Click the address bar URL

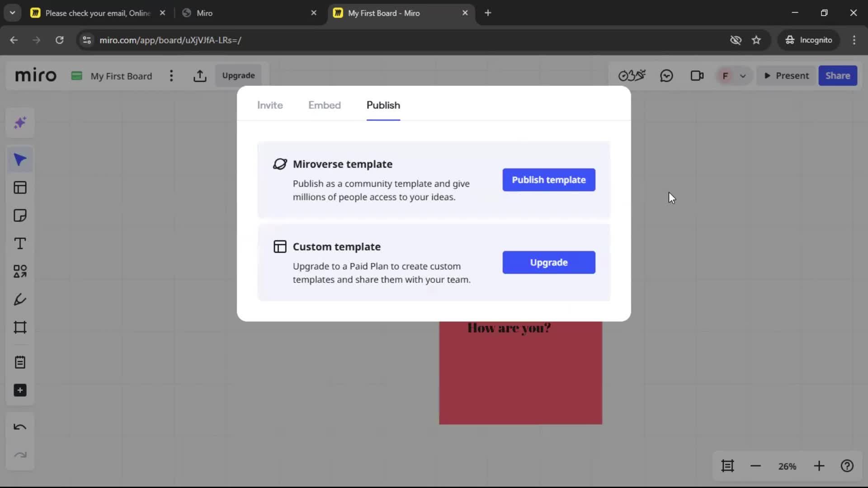coord(170,40)
